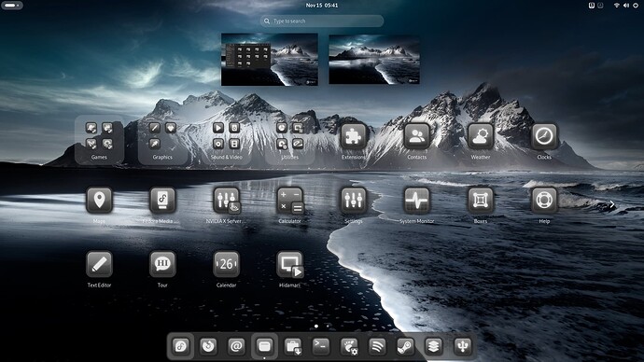Switch to the second workspace thumbnail
This screenshot has width=644, height=362.
point(374,60)
